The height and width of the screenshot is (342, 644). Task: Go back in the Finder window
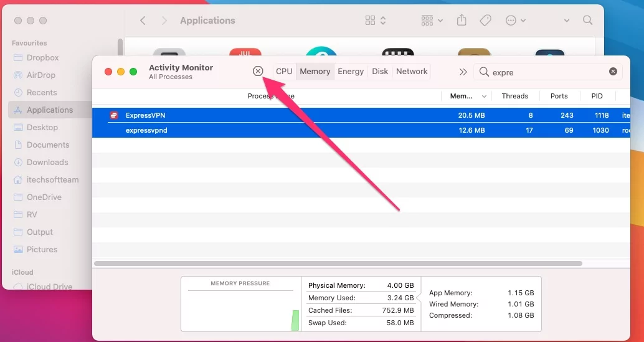tap(143, 21)
